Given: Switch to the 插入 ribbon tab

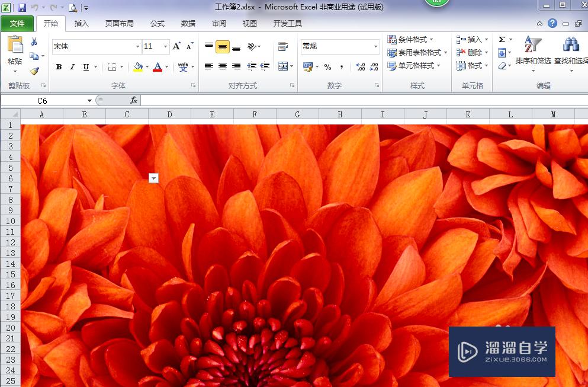Looking at the screenshot, I should pyautogui.click(x=81, y=24).
